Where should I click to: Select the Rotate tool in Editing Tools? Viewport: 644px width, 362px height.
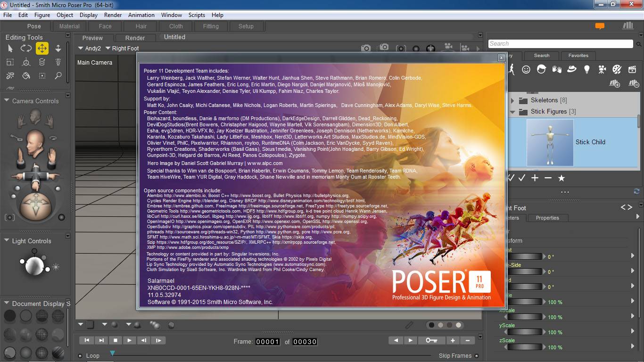pos(26,48)
